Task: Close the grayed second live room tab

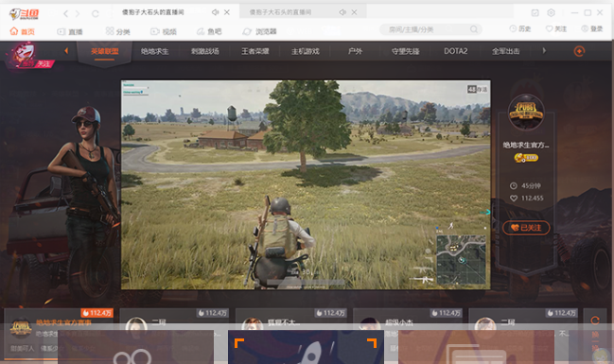Action: [x=354, y=12]
